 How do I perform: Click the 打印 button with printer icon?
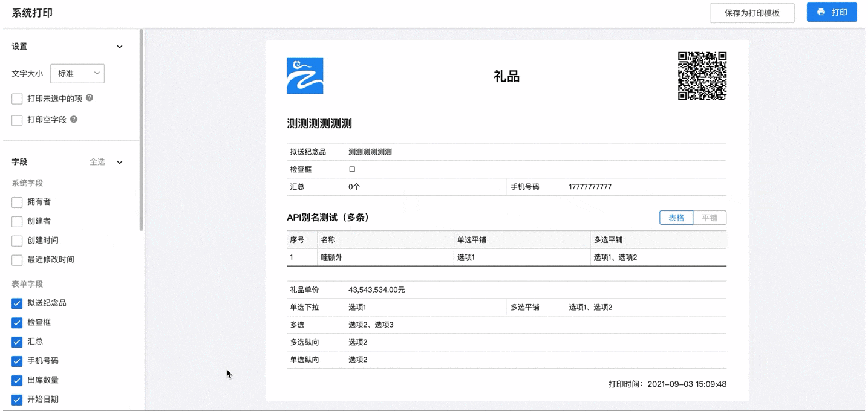pos(831,12)
